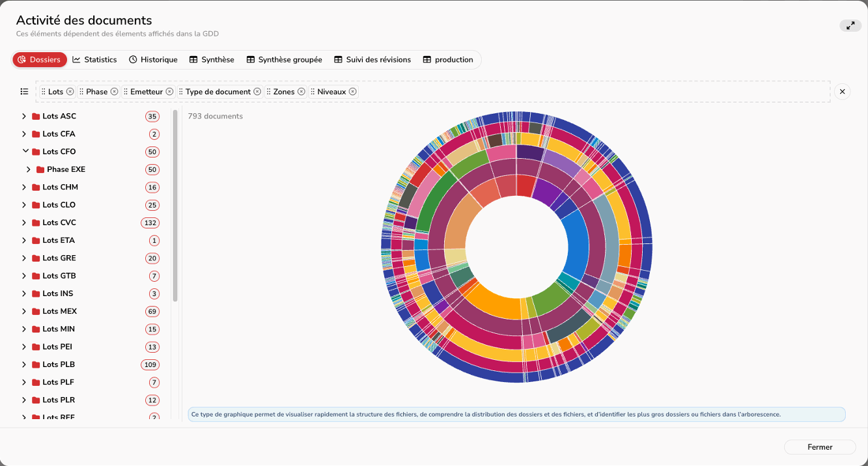The width and height of the screenshot is (868, 466).
Task: Click the red folder icon of Lots CFA
Action: 36,134
